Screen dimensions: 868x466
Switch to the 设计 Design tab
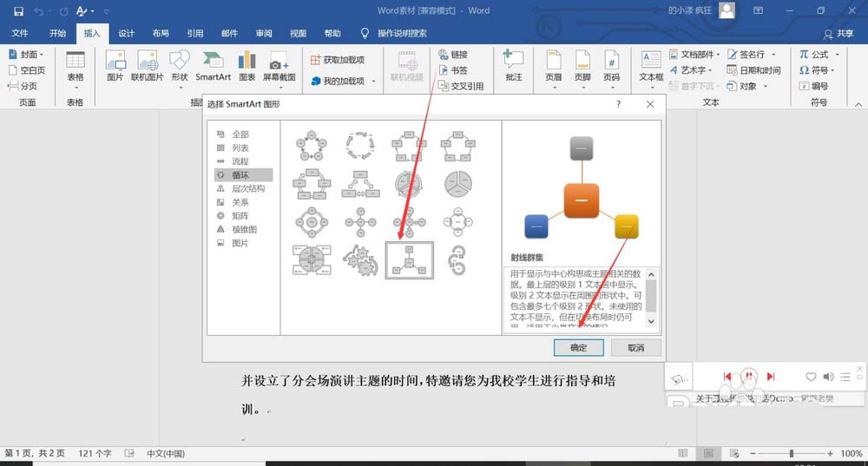point(126,33)
